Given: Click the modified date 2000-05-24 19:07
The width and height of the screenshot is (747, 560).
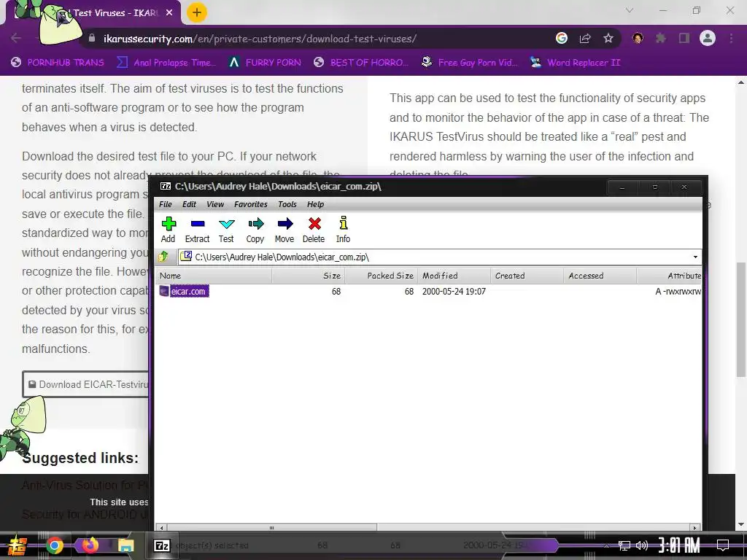Looking at the screenshot, I should tap(454, 292).
